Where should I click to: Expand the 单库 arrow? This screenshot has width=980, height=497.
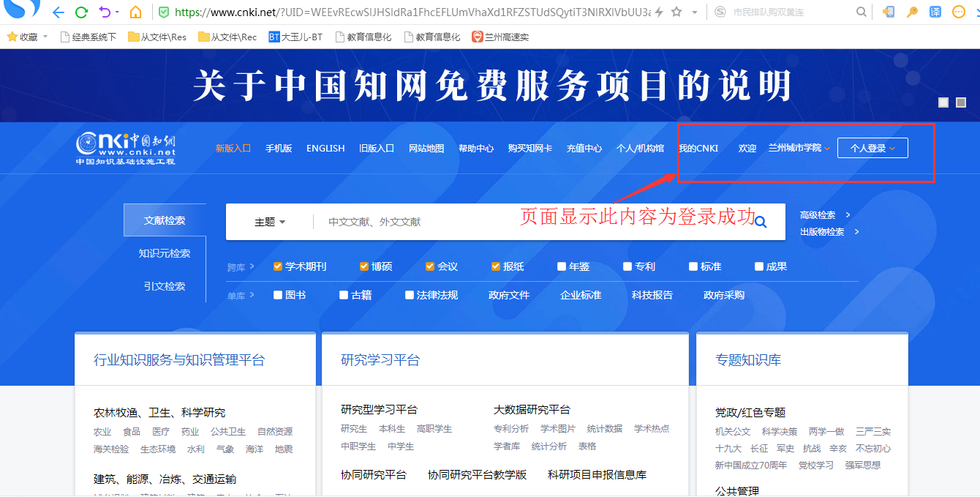click(x=252, y=295)
